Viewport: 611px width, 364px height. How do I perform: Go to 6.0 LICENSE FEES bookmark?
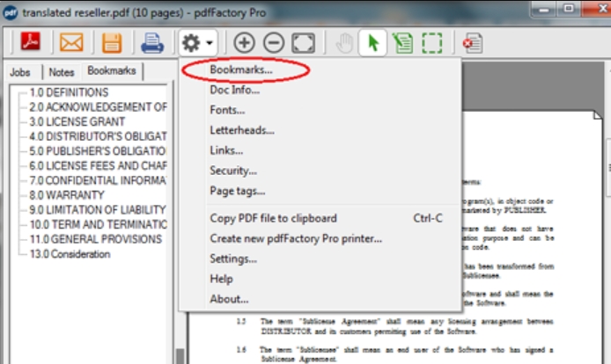click(99, 166)
